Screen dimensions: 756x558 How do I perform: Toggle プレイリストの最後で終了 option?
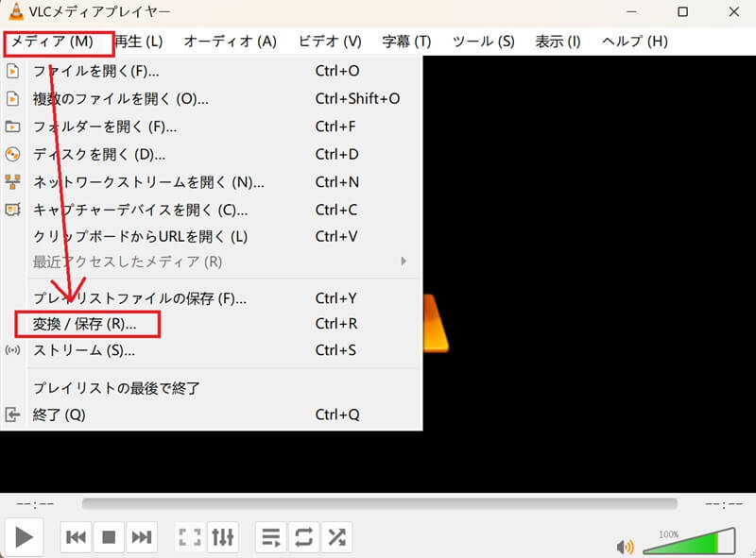(x=211, y=388)
